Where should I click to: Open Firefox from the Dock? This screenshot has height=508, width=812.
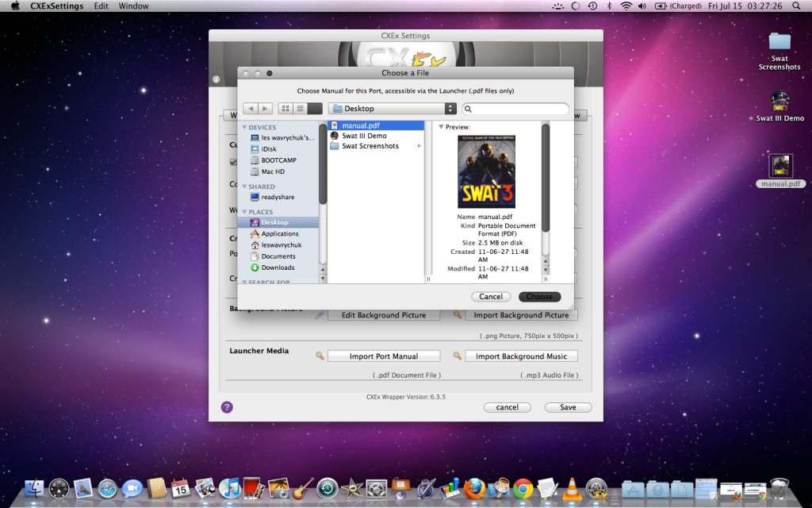pos(474,488)
